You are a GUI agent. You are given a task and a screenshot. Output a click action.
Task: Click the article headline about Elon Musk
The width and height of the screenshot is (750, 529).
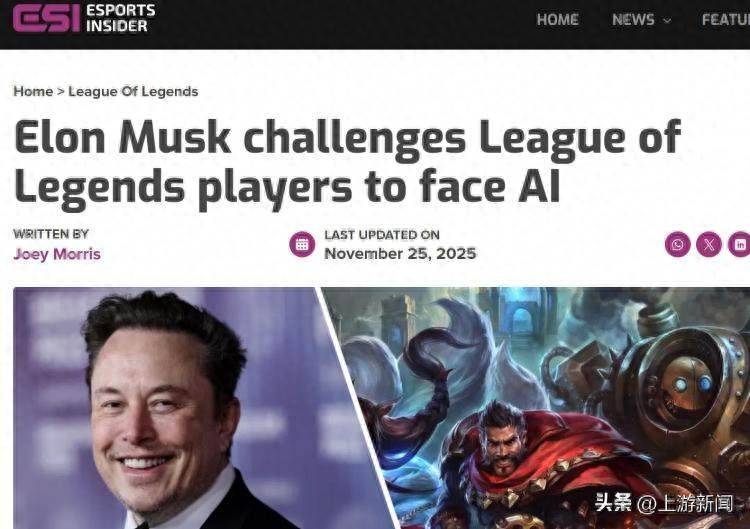click(x=347, y=163)
